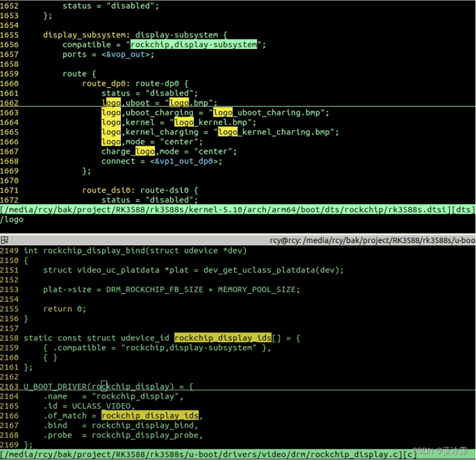This screenshot has height=460, width=476.
Task: Click ".probe = rockchip_display_probe," line
Action: (x=123, y=435)
